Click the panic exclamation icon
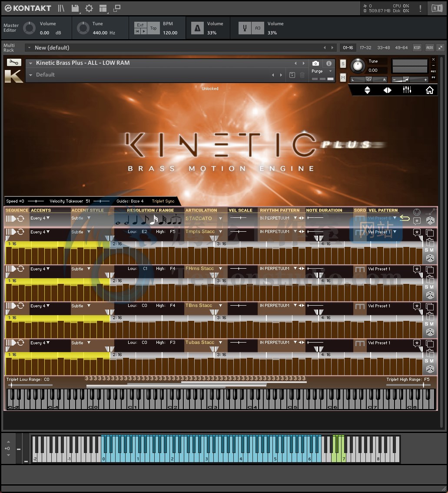 420,9
